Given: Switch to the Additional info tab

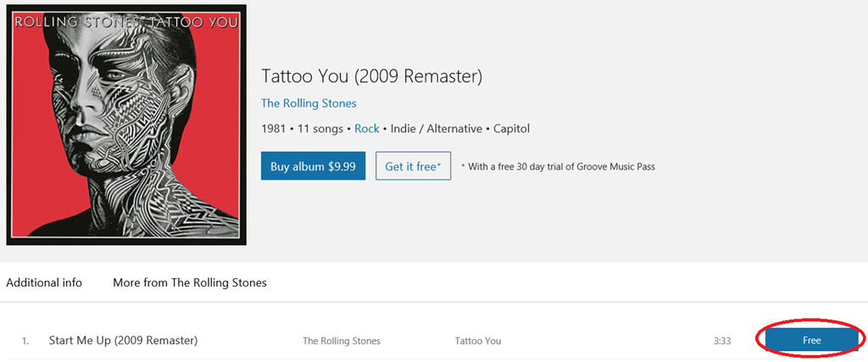Looking at the screenshot, I should 44,282.
